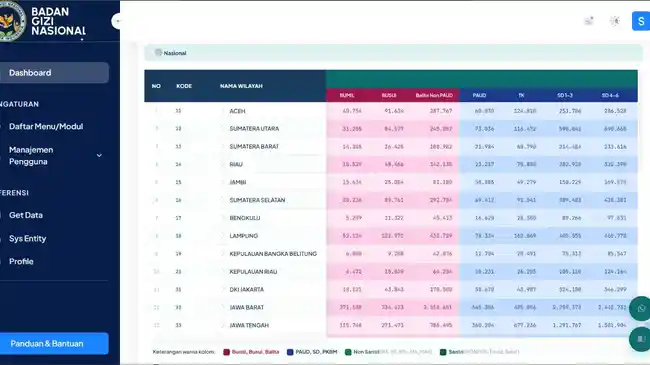This screenshot has width=650, height=365.
Task: Go to Dashboard in sidebar
Action: coord(54,73)
